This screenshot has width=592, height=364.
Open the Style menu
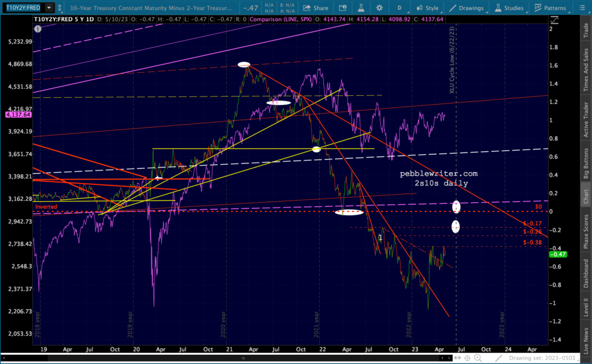click(427, 8)
